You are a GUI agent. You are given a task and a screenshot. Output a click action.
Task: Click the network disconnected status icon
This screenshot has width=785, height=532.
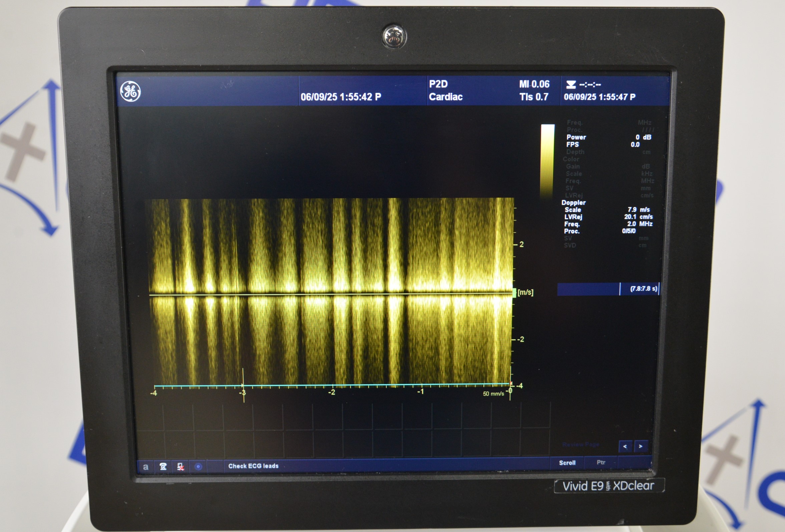click(181, 467)
